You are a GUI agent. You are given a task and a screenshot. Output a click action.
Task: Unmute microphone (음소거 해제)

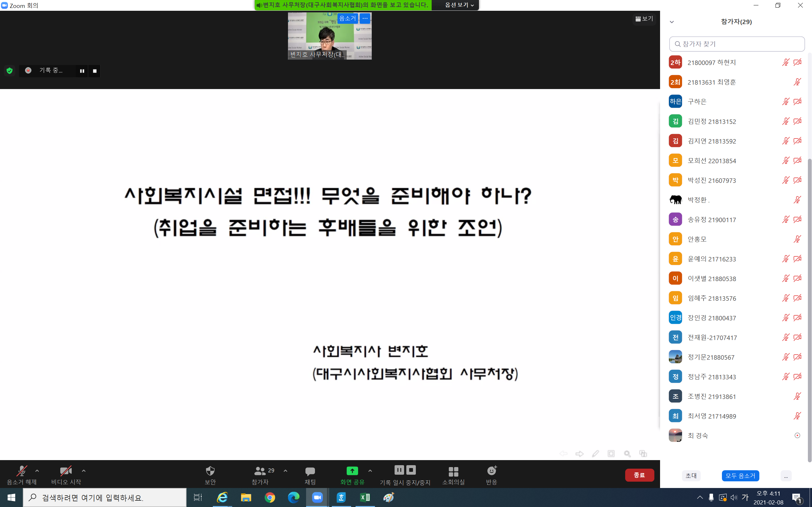point(22,471)
